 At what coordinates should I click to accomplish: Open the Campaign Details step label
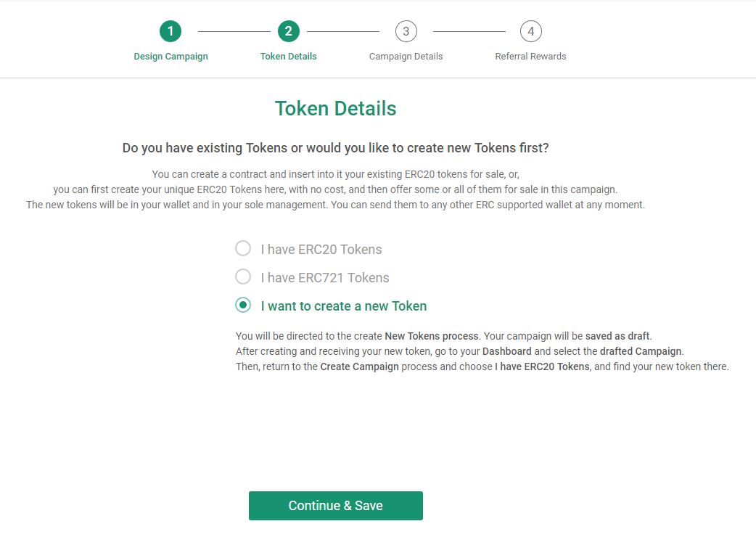click(406, 57)
